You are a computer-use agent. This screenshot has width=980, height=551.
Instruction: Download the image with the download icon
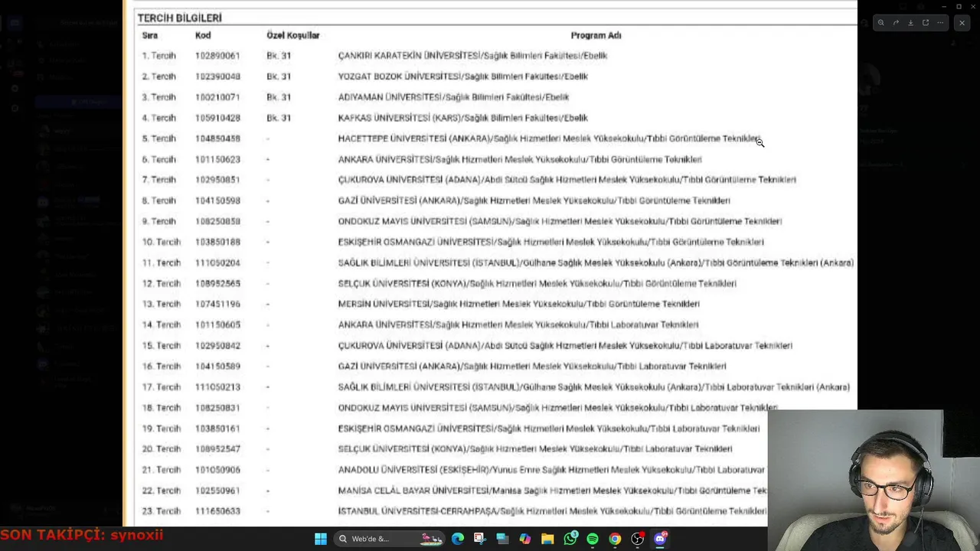910,23
